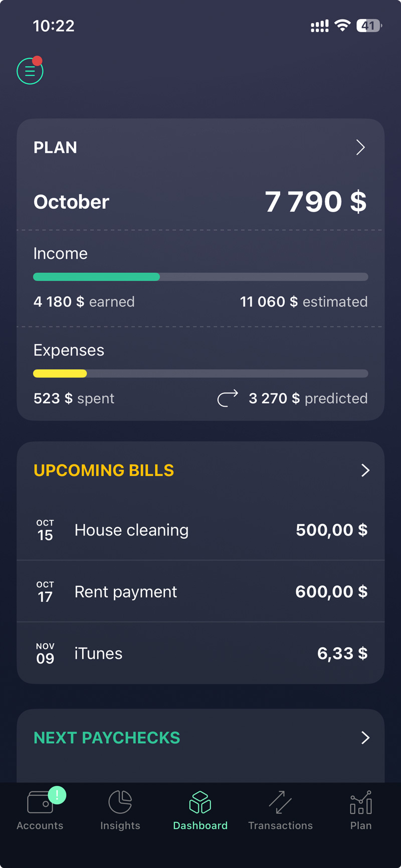Tap the predicted expenses curved arrow icon
Viewport: 401px width, 868px height.
(x=228, y=398)
